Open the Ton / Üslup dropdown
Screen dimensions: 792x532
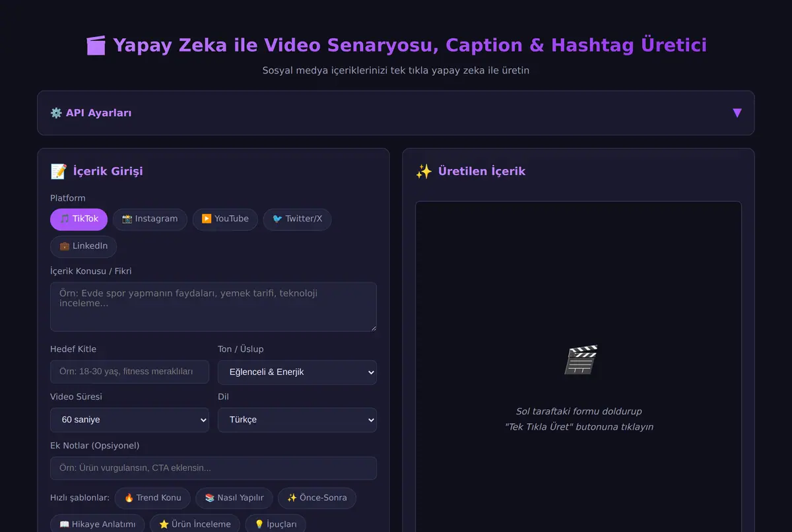(297, 372)
